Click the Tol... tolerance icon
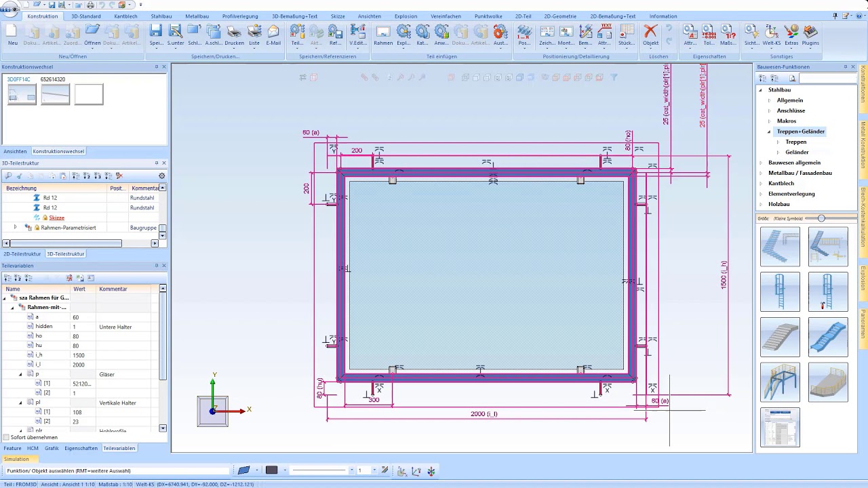The width and height of the screenshot is (868, 488). [709, 31]
